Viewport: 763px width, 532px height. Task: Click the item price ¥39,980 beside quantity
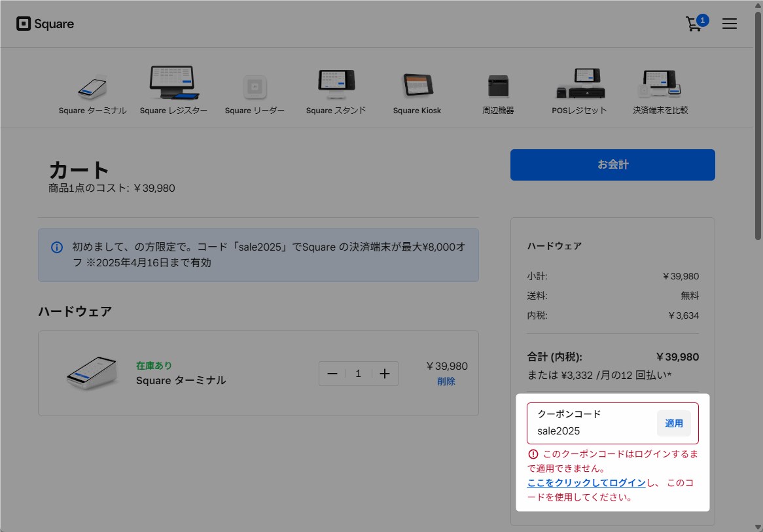447,366
